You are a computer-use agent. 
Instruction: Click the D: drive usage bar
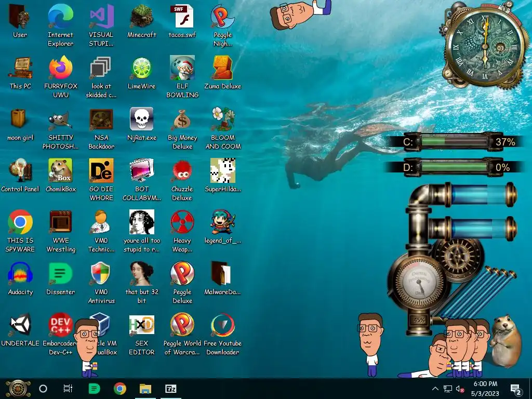pyautogui.click(x=454, y=167)
